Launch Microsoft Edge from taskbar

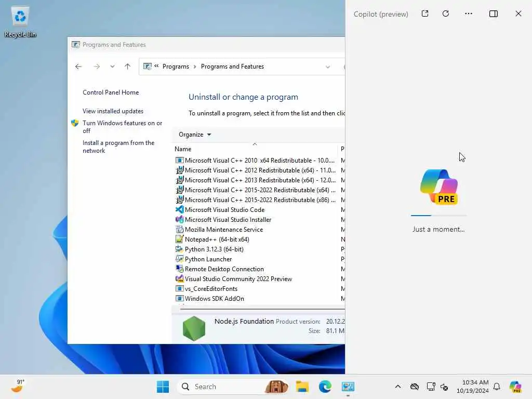pyautogui.click(x=325, y=387)
